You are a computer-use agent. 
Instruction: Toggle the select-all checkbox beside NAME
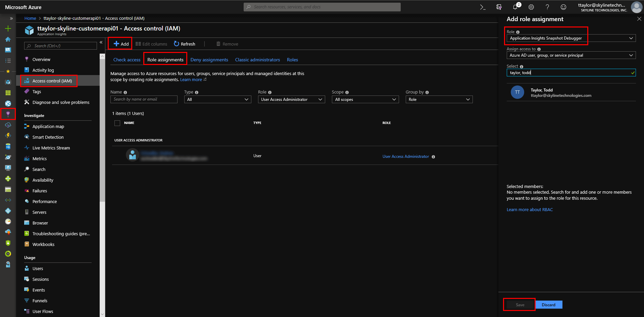click(117, 123)
